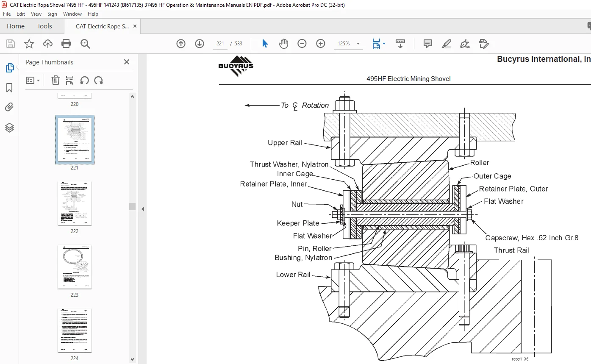Select page 223 thumbnail

[75, 267]
